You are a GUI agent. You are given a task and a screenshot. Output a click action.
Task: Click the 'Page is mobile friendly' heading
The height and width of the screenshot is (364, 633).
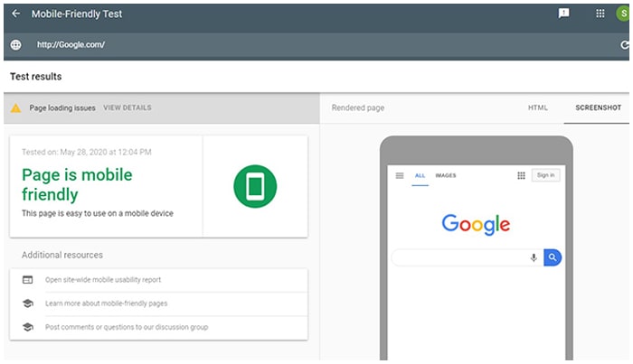pyautogui.click(x=77, y=184)
